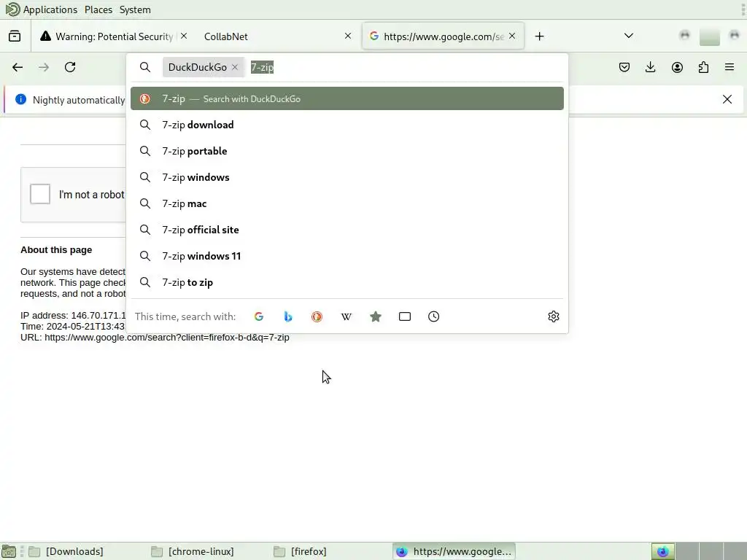Select the Firefox google.com taskbar entry
747x560 pixels.
click(x=454, y=551)
